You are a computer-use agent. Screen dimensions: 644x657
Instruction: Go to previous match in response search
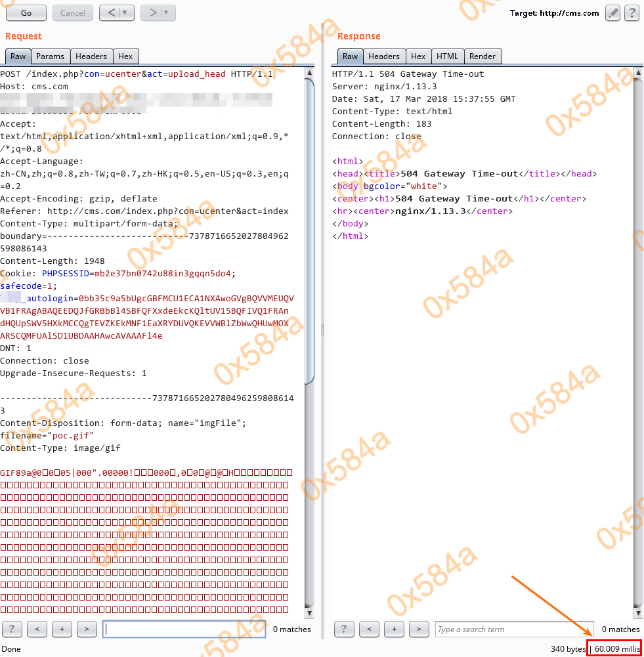click(x=369, y=629)
